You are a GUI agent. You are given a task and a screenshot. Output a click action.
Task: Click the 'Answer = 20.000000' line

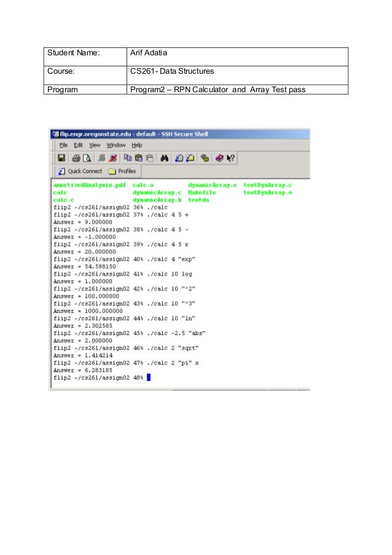(85, 252)
